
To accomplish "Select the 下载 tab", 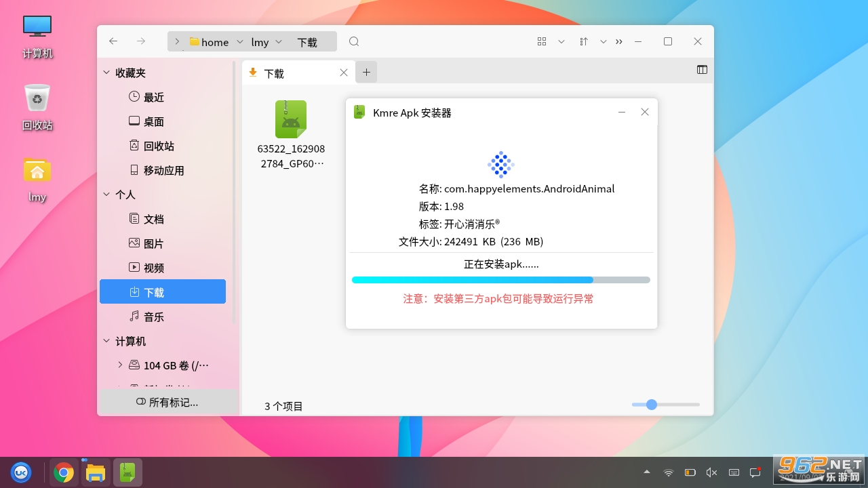I will click(298, 73).
